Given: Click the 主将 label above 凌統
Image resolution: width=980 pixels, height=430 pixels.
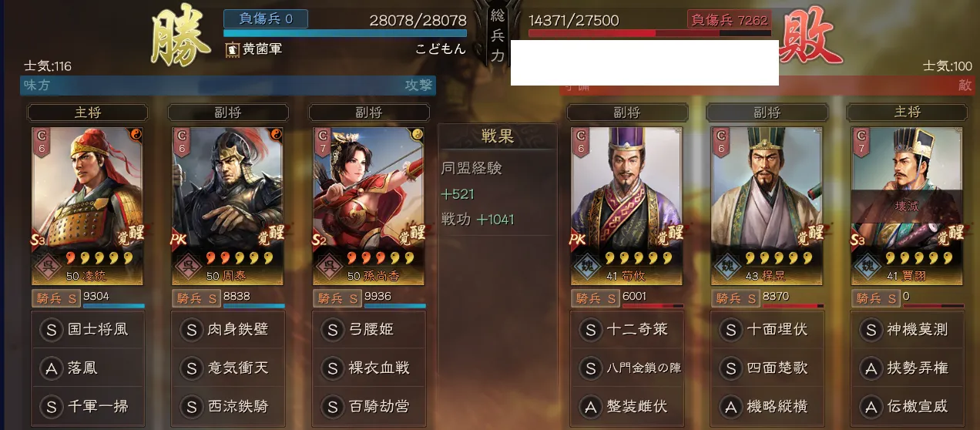Looking at the screenshot, I should [87, 113].
